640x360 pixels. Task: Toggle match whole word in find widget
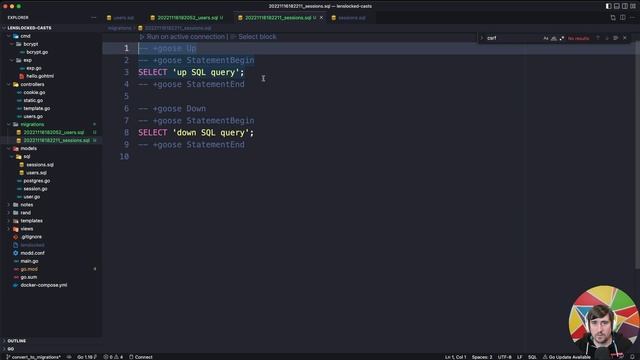coord(554,38)
